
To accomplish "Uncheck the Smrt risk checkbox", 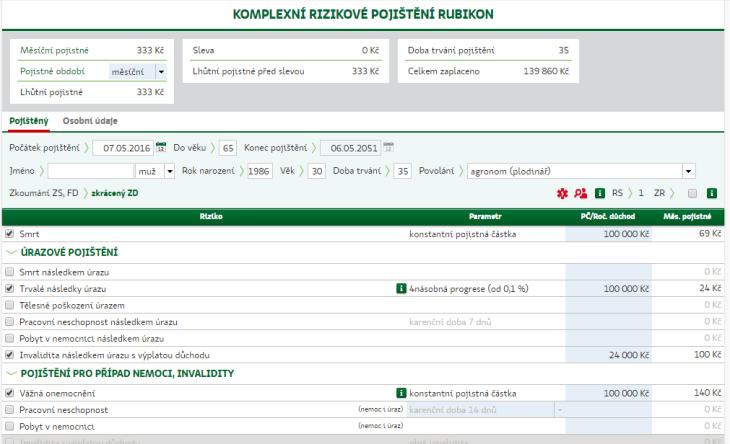I will click(9, 234).
